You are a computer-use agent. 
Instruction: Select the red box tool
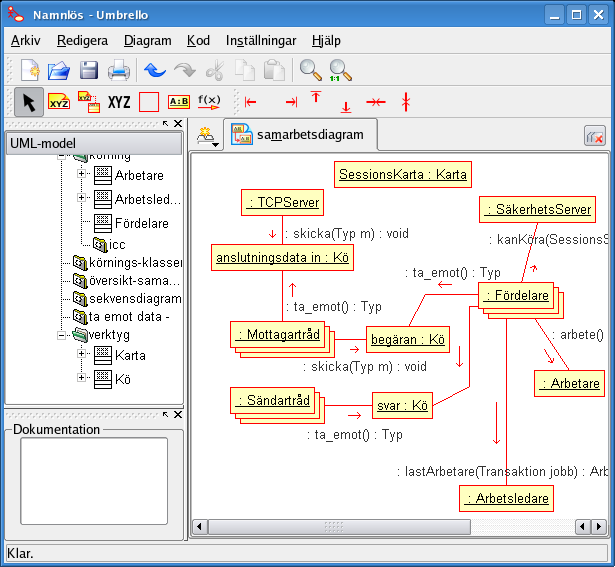149,102
